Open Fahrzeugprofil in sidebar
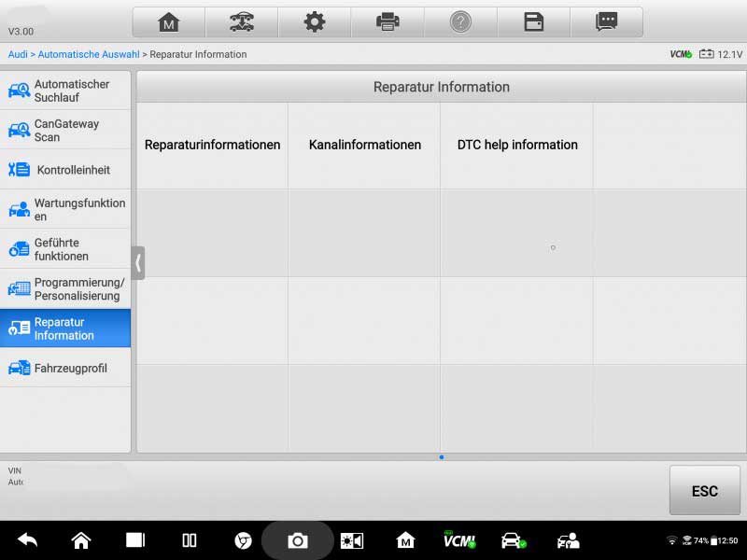 click(65, 368)
